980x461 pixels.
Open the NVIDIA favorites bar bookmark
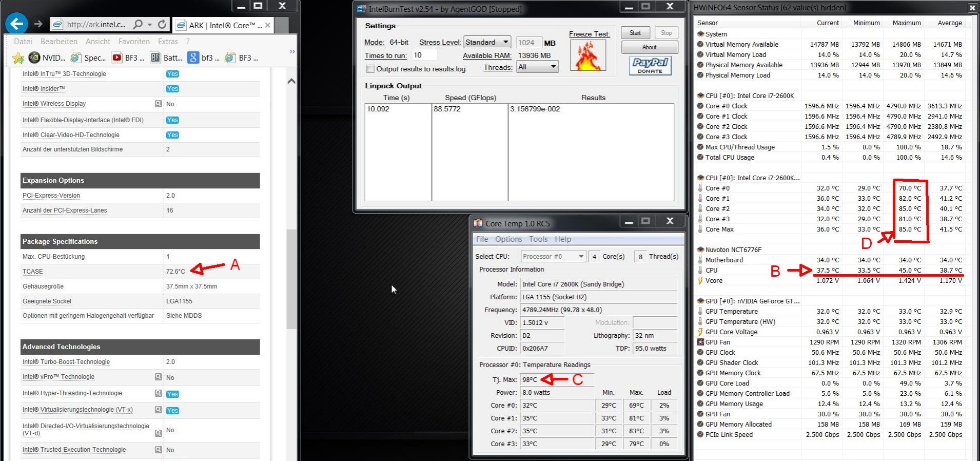coord(47,57)
